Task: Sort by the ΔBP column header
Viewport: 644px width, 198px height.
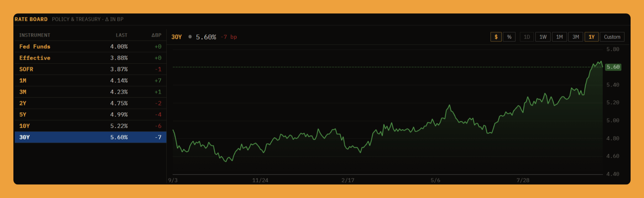Action: [x=156, y=35]
